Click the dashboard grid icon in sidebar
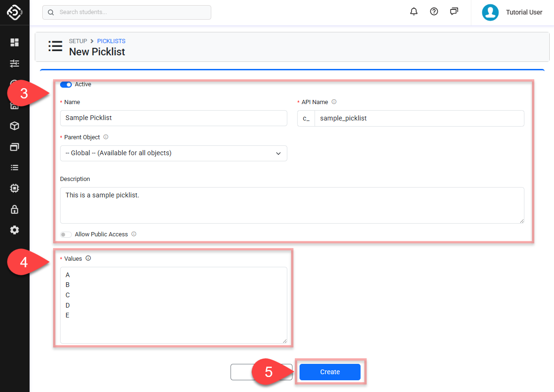Viewport: 554px width, 392px height. pyautogui.click(x=15, y=43)
